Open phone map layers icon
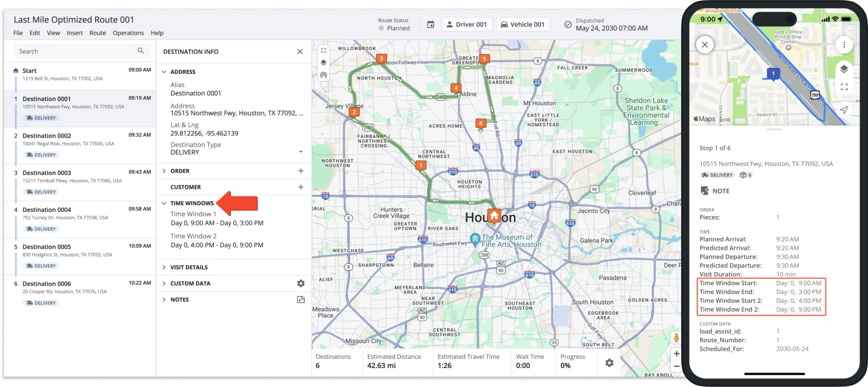This screenshot has height=387, width=868. tap(844, 69)
